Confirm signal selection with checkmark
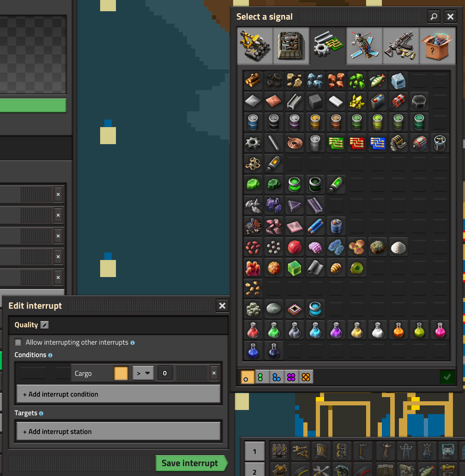 (x=447, y=377)
